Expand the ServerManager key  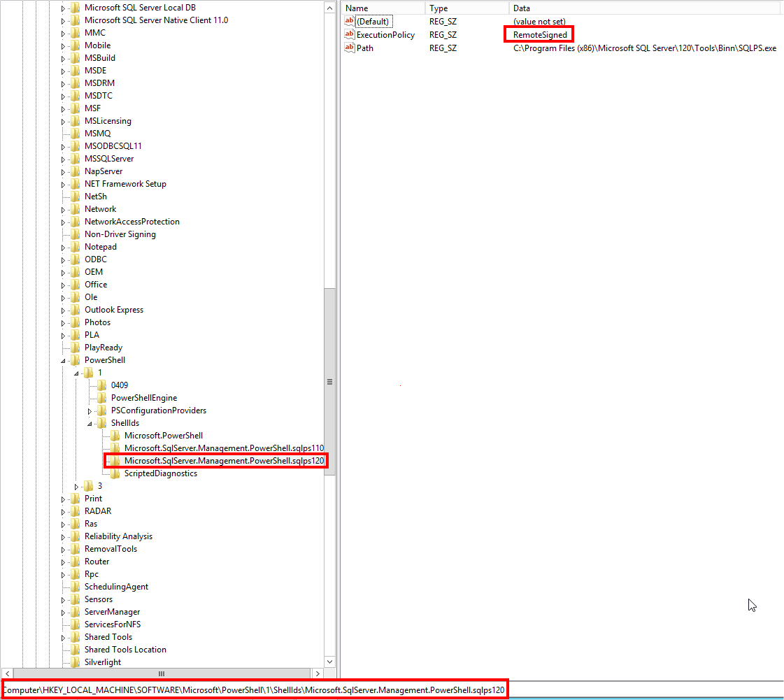[x=63, y=613]
